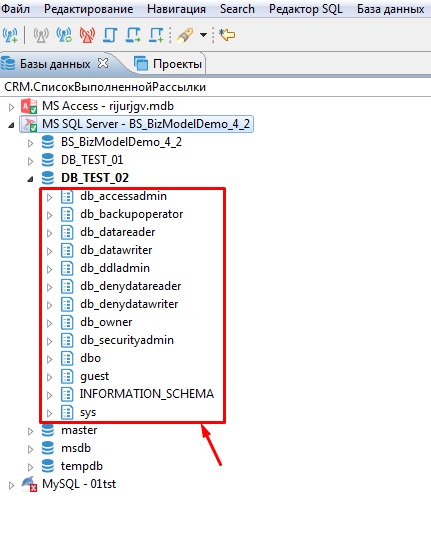This screenshot has height=553, width=431.
Task: Open the Файл menu
Action: coord(15,9)
